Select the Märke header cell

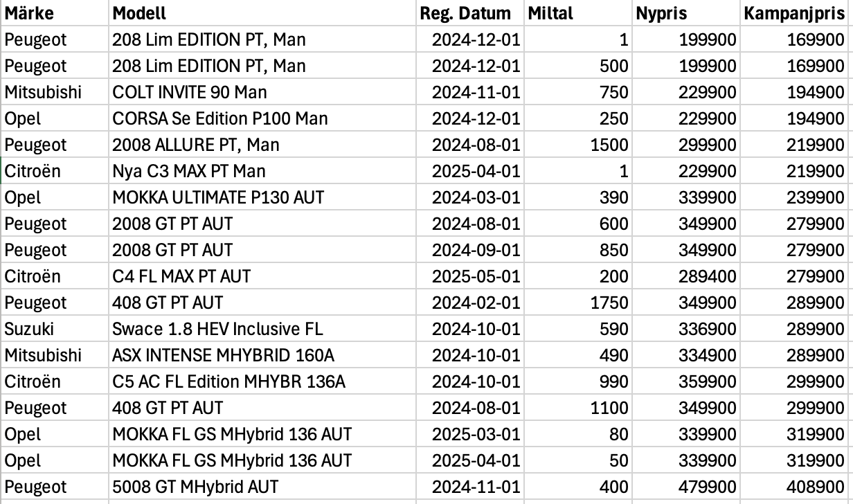click(55, 13)
